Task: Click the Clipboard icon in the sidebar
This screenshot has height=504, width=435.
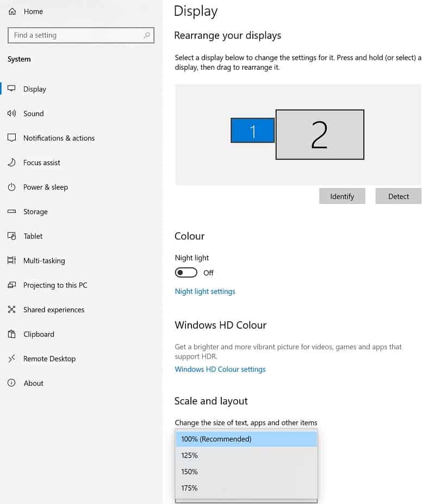Action: pos(11,334)
